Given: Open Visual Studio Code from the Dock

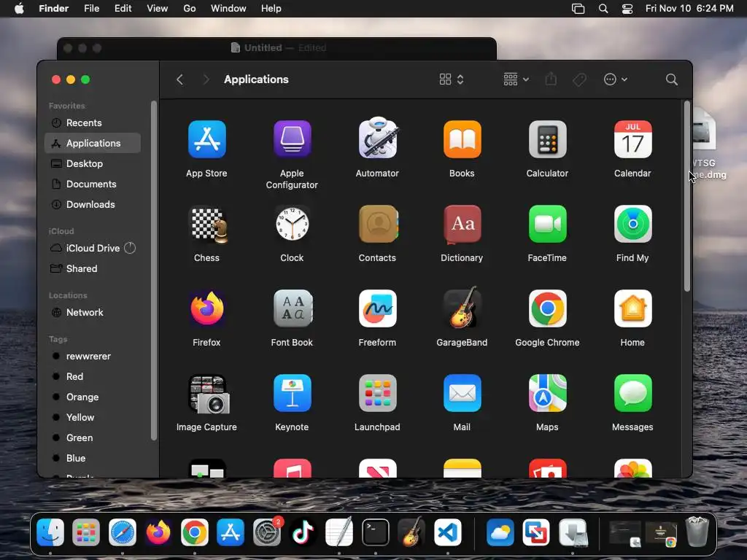Looking at the screenshot, I should tap(448, 532).
